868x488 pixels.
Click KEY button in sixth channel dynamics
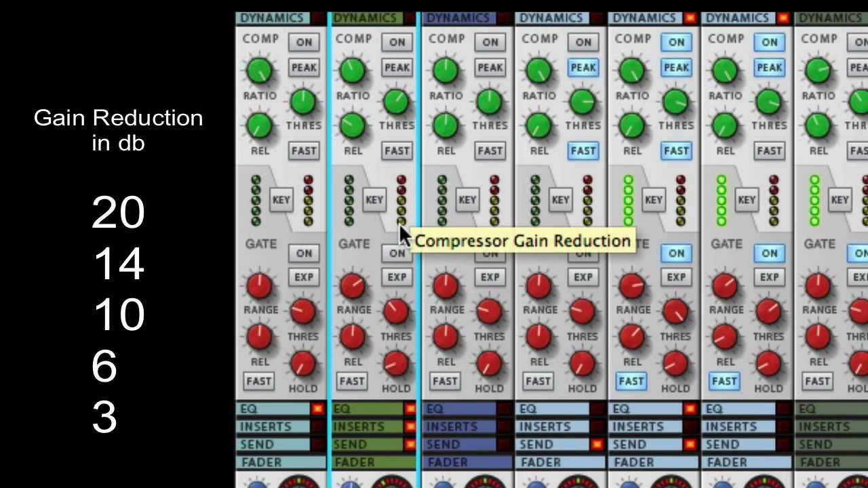click(746, 200)
